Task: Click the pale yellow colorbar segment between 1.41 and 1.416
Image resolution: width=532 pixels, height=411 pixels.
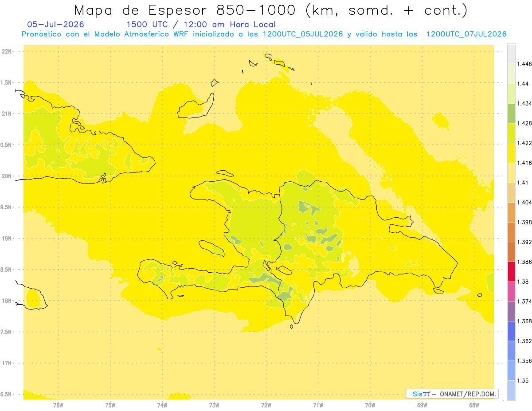Action: 511,173
